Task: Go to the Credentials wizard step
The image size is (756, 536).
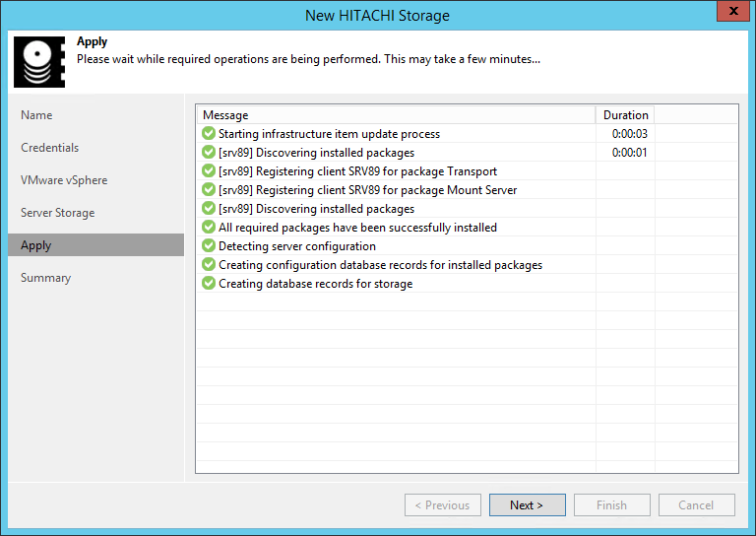Action: pyautogui.click(x=49, y=148)
